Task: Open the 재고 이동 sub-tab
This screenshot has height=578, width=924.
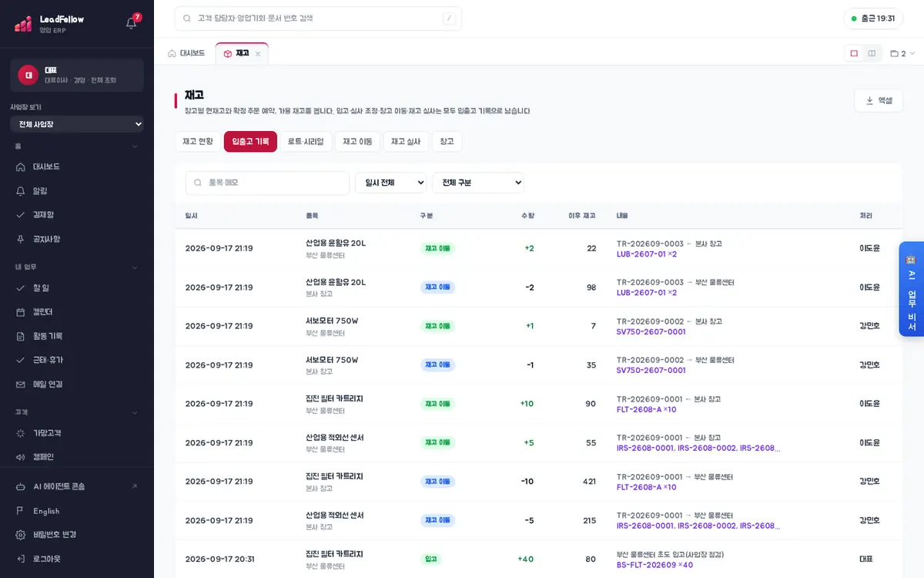Action: [357, 142]
